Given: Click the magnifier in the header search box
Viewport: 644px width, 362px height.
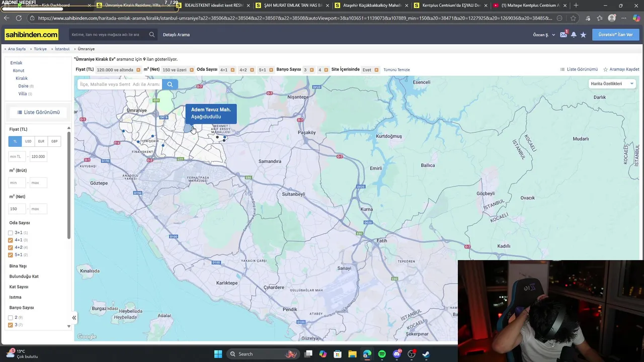Looking at the screenshot, I should coord(152,35).
